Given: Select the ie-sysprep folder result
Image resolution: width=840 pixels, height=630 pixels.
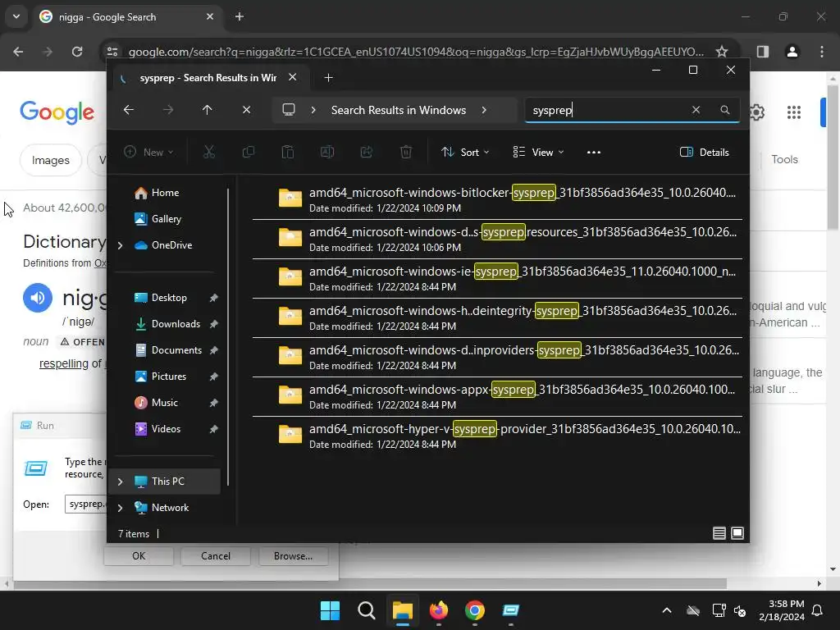Looking at the screenshot, I should 497,279.
